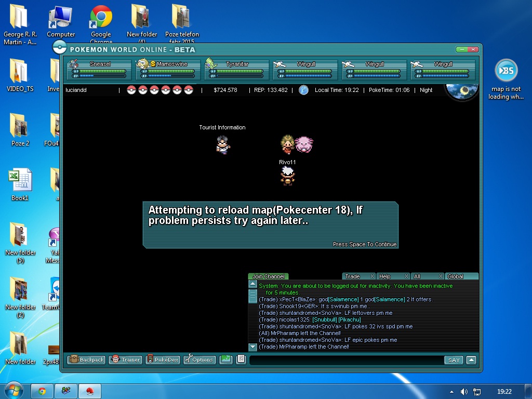
Task: Open Computer desktop shortcut
Action: coord(61,22)
